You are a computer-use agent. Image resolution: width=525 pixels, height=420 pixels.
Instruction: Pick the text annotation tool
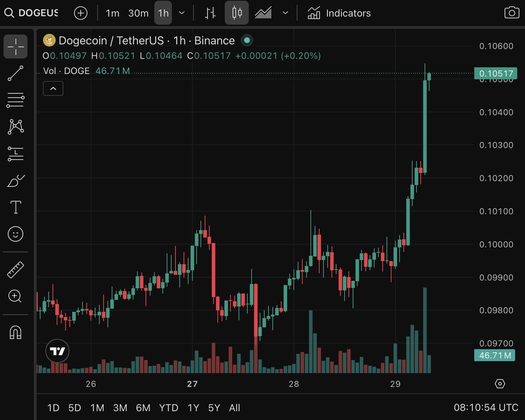point(16,207)
